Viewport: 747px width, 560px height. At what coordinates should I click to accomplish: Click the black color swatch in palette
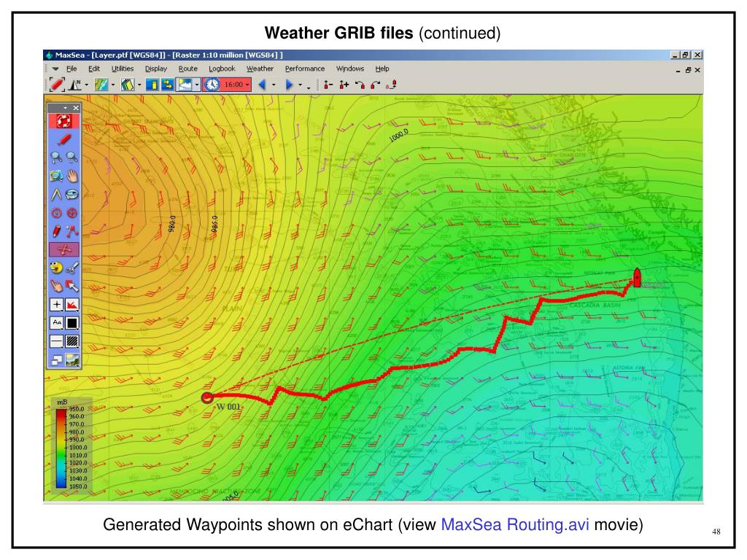click(x=72, y=323)
